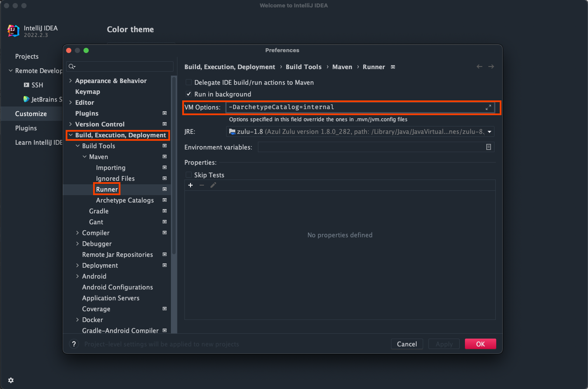Select Plugins in Welcome sidebar

[x=26, y=128]
